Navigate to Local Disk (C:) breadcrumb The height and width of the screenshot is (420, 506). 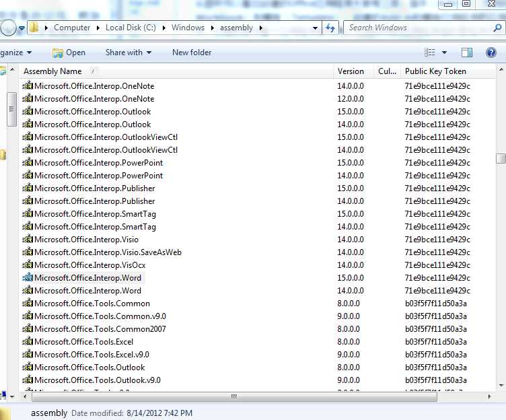pyautogui.click(x=131, y=28)
